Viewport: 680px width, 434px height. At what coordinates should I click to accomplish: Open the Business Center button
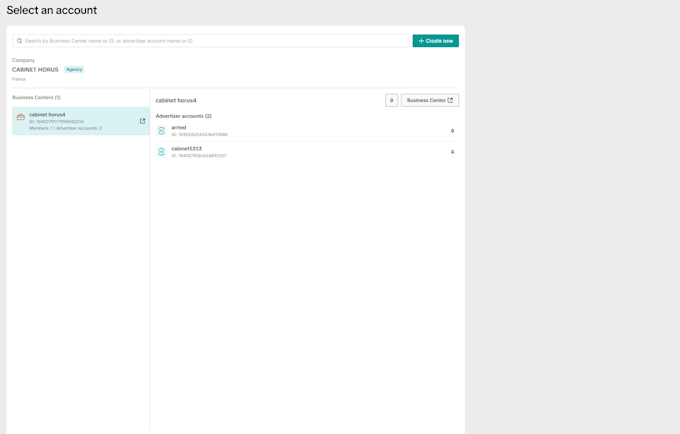(430, 100)
